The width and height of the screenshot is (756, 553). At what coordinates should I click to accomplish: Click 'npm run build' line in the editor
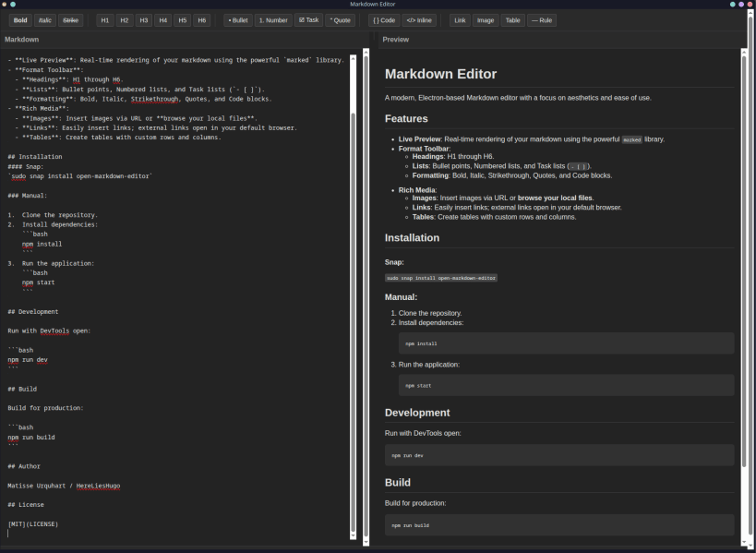(x=30, y=438)
